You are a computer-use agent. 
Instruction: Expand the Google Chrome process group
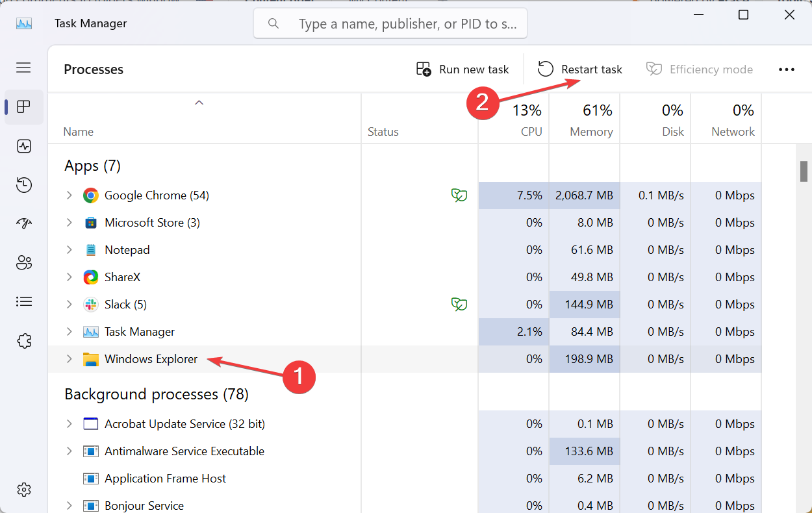(x=70, y=195)
